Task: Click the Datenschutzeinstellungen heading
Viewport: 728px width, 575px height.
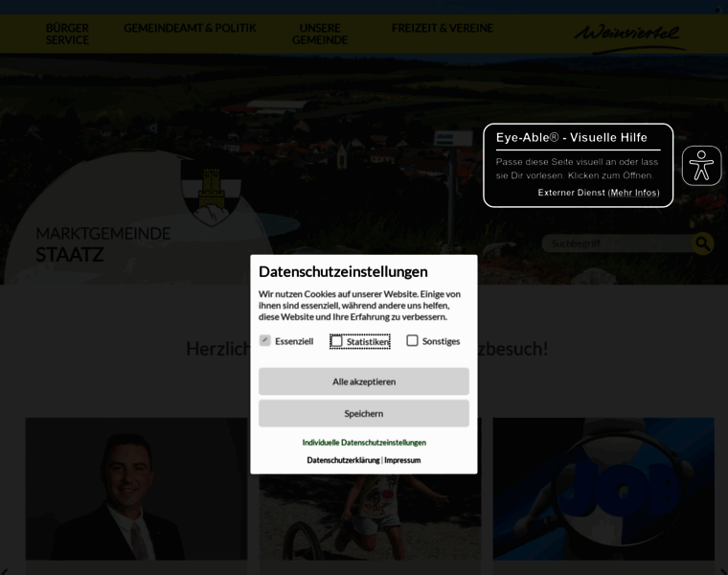Action: [343, 272]
